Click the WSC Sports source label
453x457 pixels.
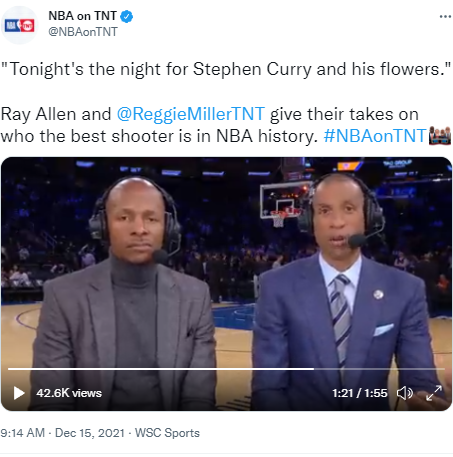tap(167, 433)
